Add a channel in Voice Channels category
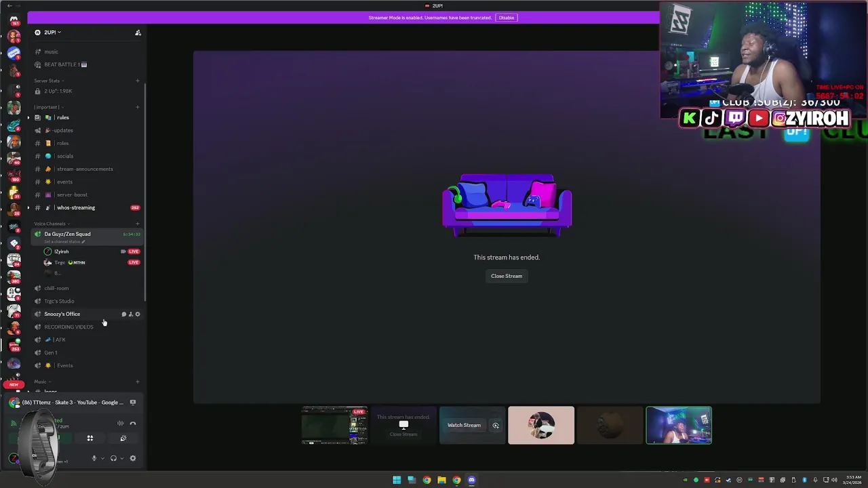This screenshot has width=868, height=488. 138,224
